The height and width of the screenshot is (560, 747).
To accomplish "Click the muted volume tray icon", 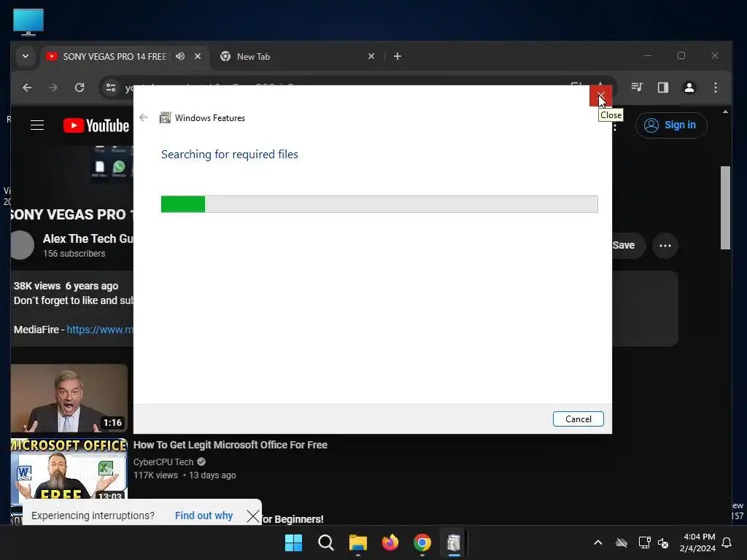I will [662, 542].
